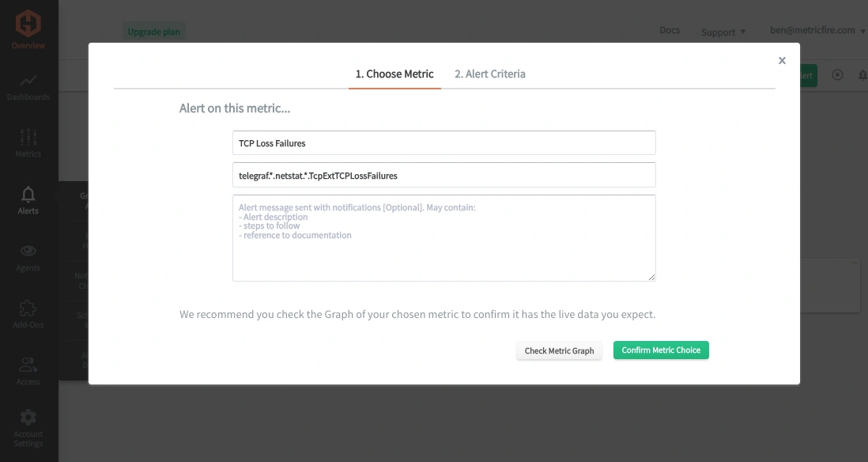Click the alert message text area
Viewport: 868px width, 462px height.
444,238
